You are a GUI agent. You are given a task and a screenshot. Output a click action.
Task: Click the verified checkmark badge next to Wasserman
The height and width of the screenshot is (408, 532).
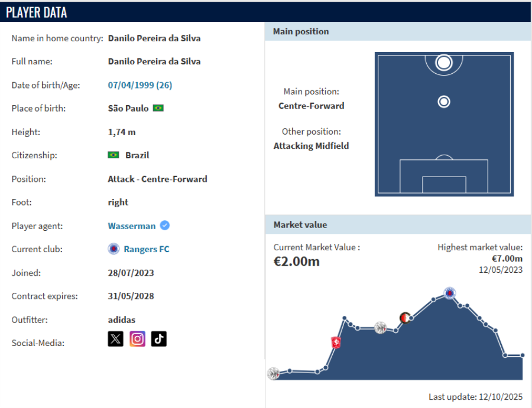coord(166,226)
